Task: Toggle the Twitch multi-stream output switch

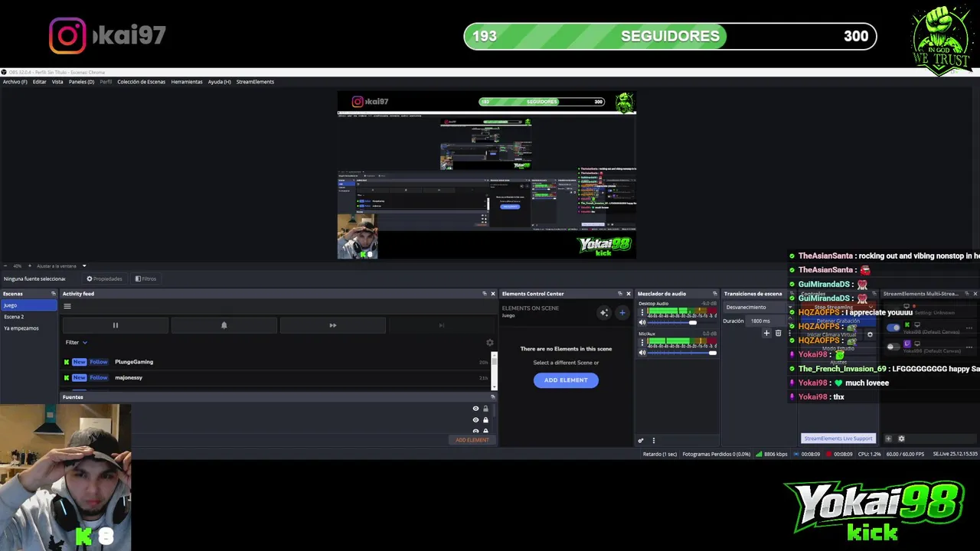Action: point(893,347)
